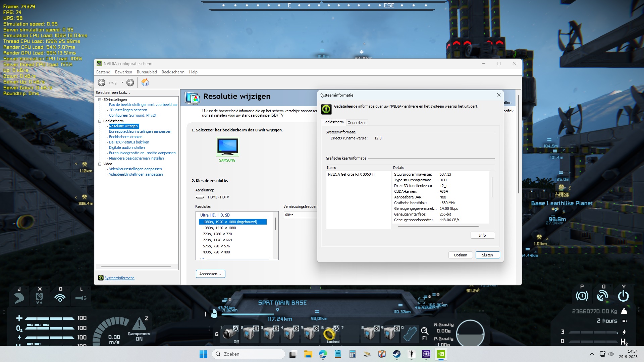Click the Windows Start button
The width and height of the screenshot is (644, 362).
[x=203, y=354]
